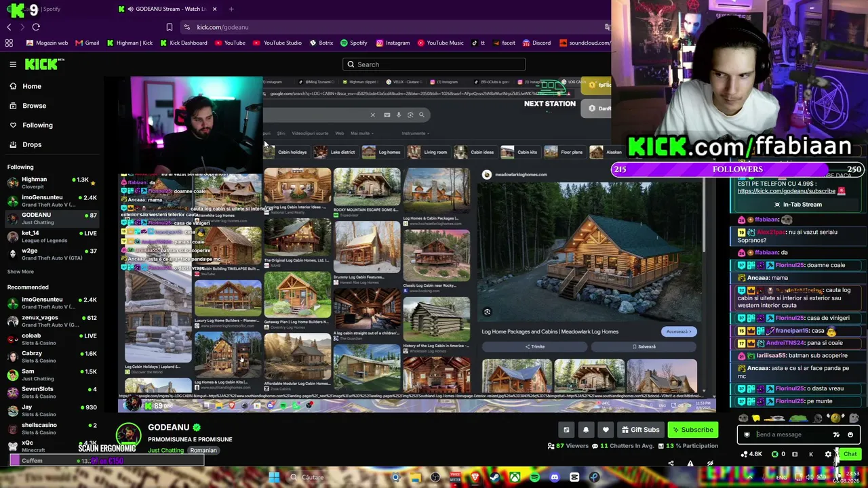
Task: Toggle channel notifications bell
Action: (586, 430)
